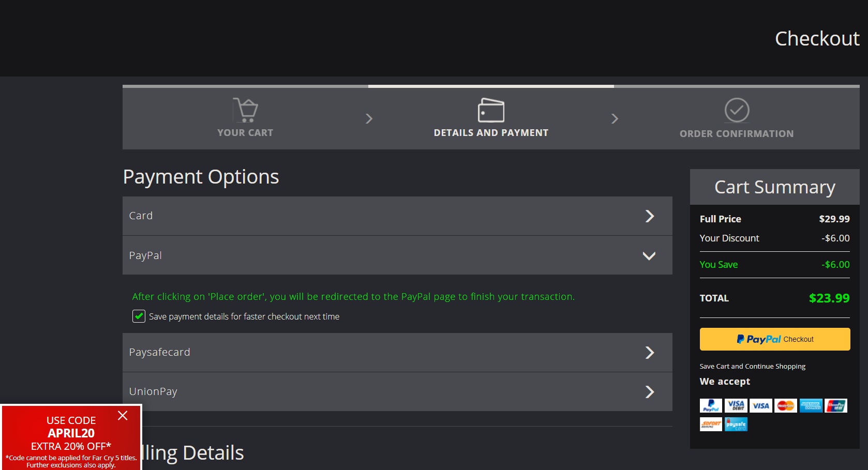Click the Visa Debit card logo
Viewport: 868px width, 470px height.
tap(736, 406)
